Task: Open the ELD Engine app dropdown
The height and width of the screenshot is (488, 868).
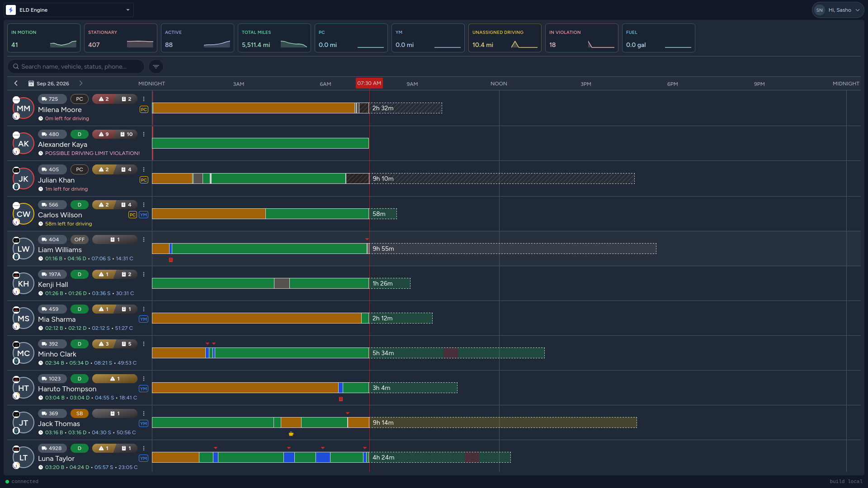Action: (x=69, y=10)
